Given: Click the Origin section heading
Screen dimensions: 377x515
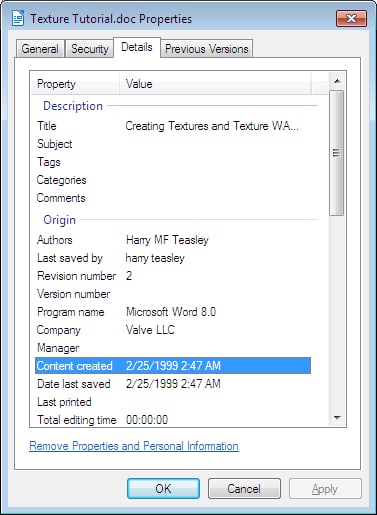Looking at the screenshot, I should (60, 220).
